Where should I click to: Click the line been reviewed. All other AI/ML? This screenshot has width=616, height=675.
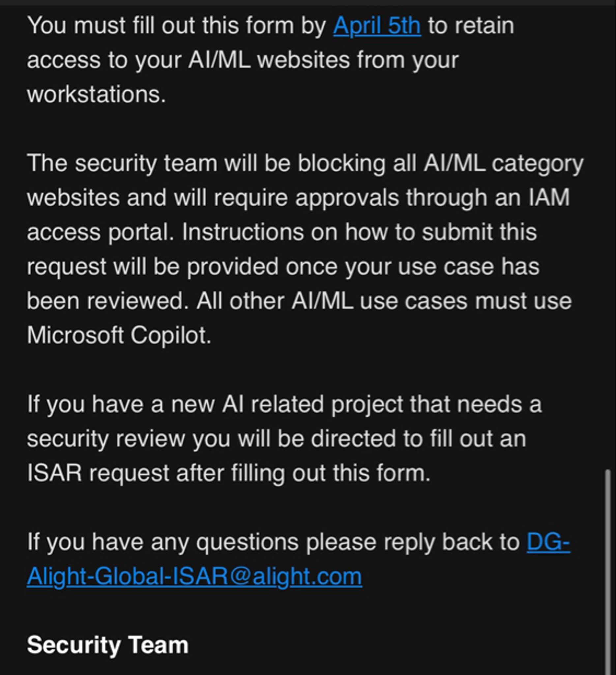pyautogui.click(x=299, y=301)
